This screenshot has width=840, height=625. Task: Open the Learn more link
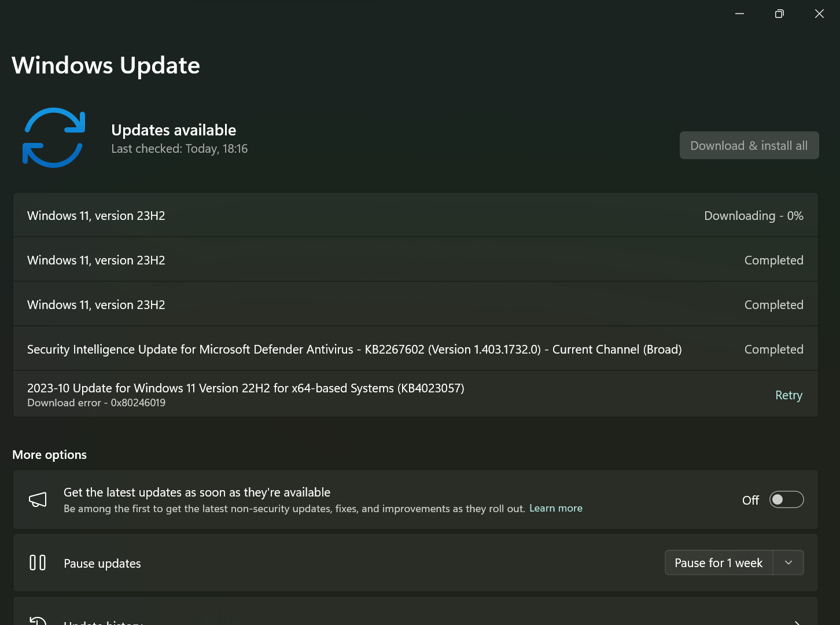[x=556, y=508]
